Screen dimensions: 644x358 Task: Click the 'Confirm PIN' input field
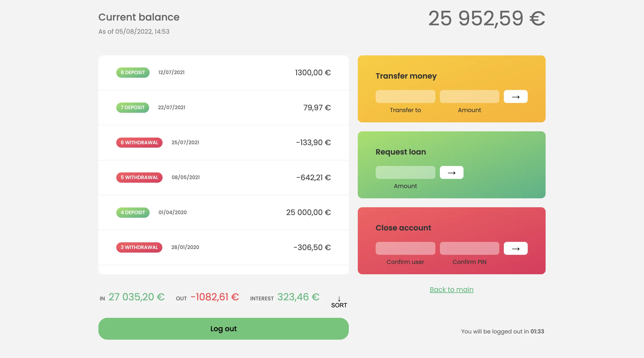pyautogui.click(x=469, y=248)
